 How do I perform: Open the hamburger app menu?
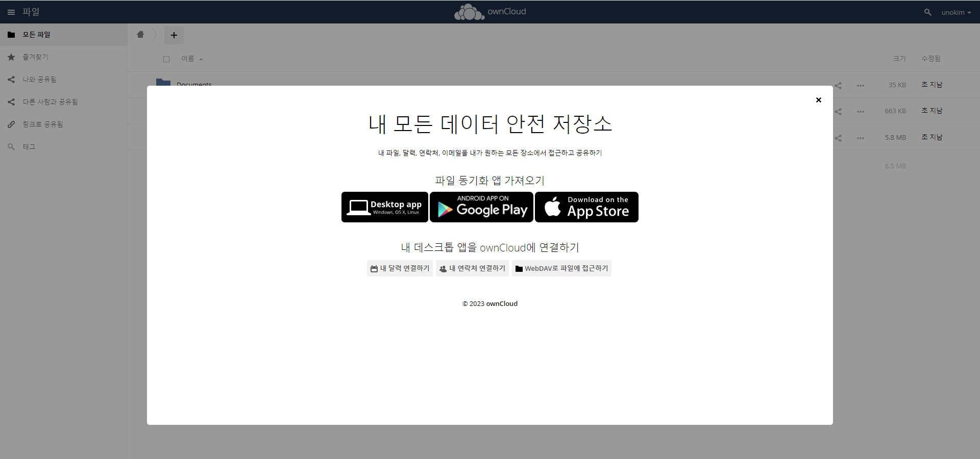(11, 12)
